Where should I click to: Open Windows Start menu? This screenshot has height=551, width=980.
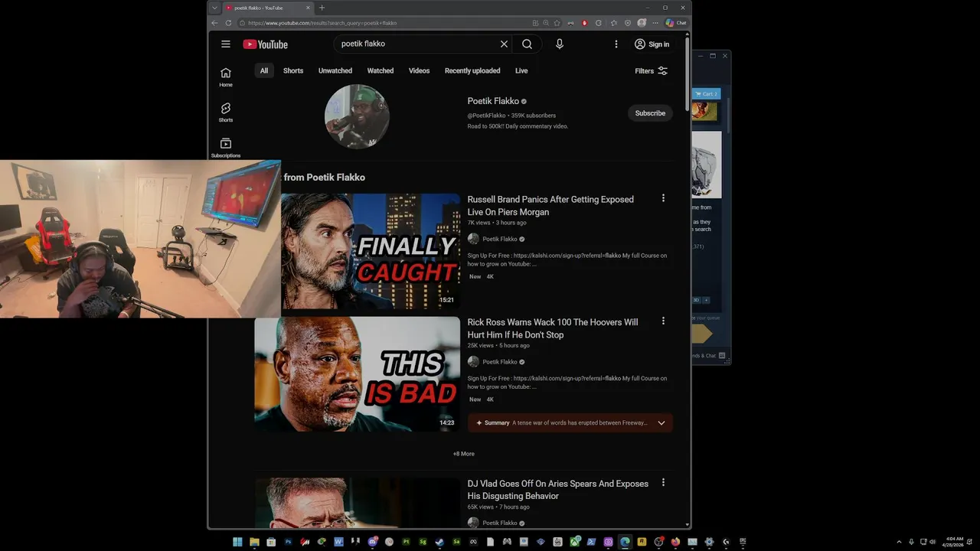coord(238,542)
